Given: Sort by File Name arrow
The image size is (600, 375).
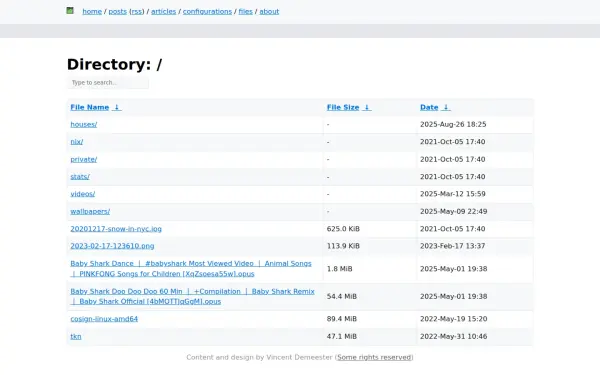Looking at the screenshot, I should [x=117, y=108].
